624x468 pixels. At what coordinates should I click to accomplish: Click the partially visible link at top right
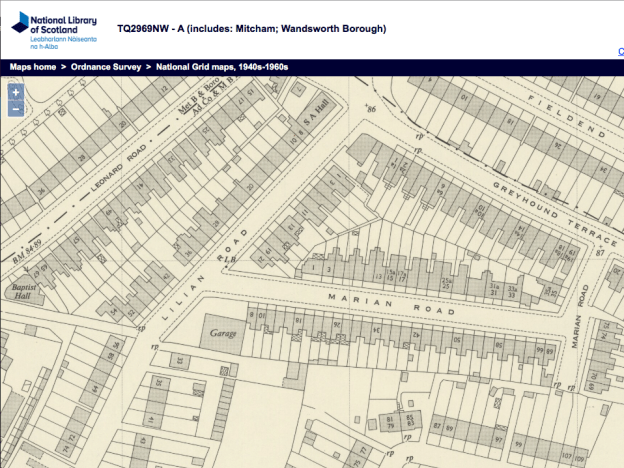(x=620, y=51)
